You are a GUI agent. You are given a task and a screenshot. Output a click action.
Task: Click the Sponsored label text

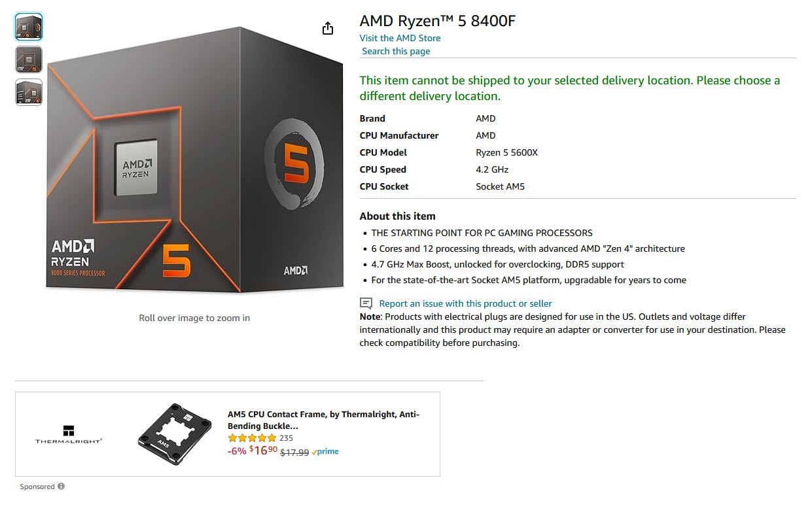coord(37,486)
